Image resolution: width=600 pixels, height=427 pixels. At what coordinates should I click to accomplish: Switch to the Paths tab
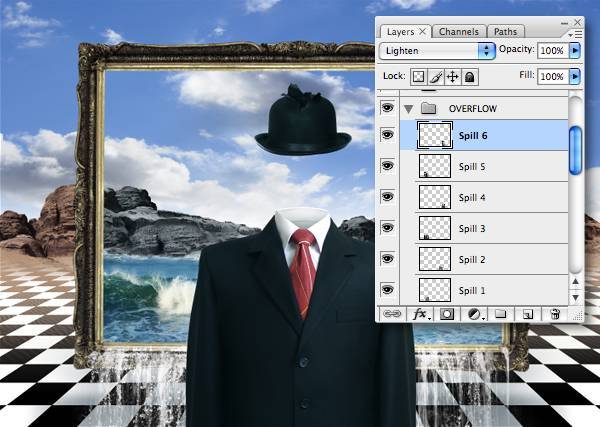tap(505, 32)
